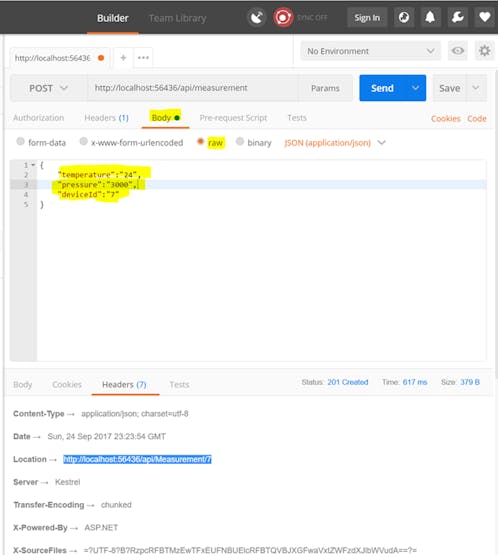This screenshot has width=498, height=555.
Task: Click the blue Send button
Action: click(x=382, y=88)
